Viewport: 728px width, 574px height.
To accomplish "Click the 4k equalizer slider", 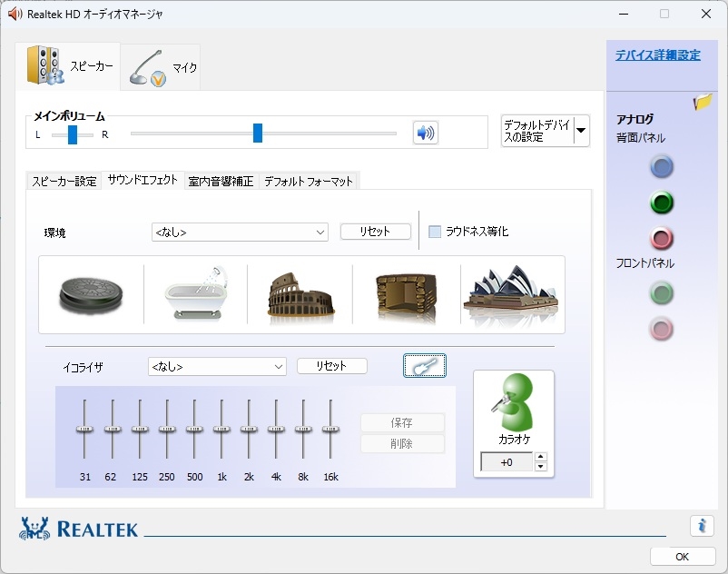I will pos(276,429).
